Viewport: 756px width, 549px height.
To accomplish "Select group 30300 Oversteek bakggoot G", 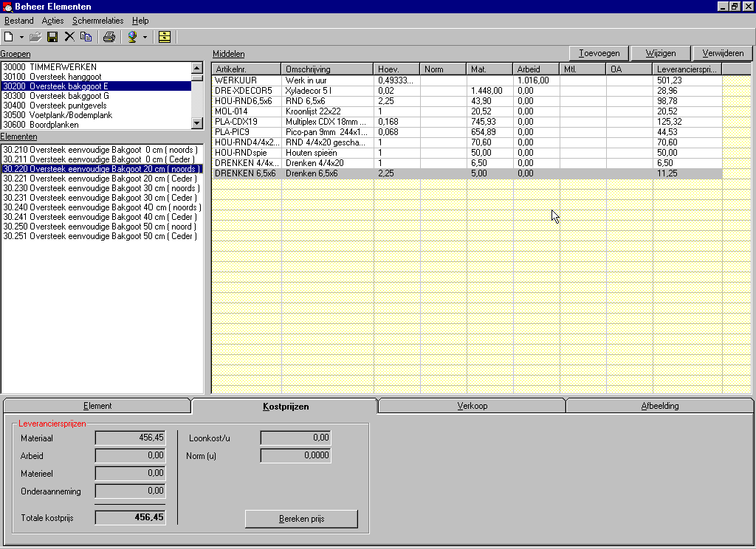I will 97,96.
